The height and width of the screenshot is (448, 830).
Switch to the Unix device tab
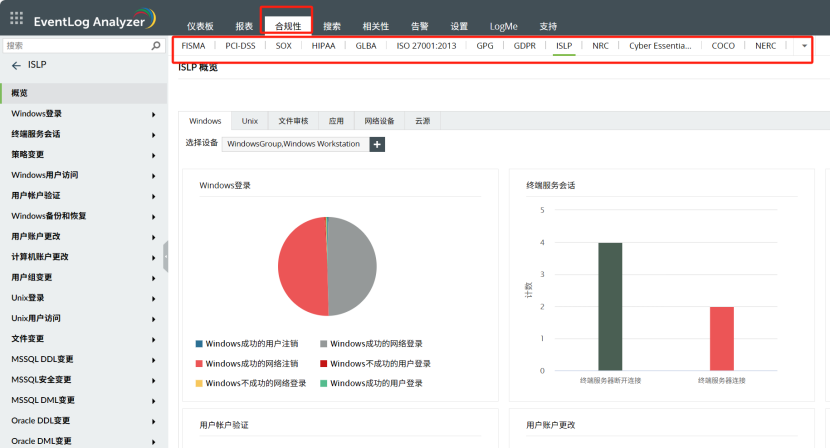pyautogui.click(x=249, y=120)
